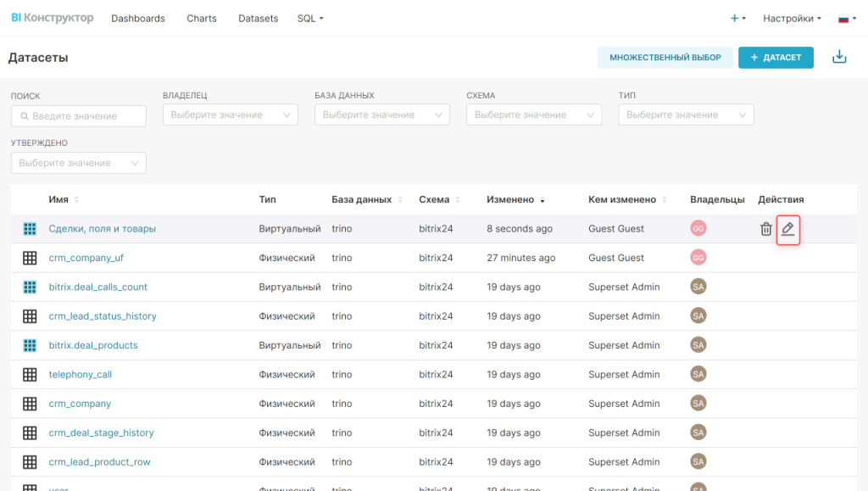Click SA owner avatar in crm_company row
Image resolution: width=868 pixels, height=491 pixels.
[698, 404]
